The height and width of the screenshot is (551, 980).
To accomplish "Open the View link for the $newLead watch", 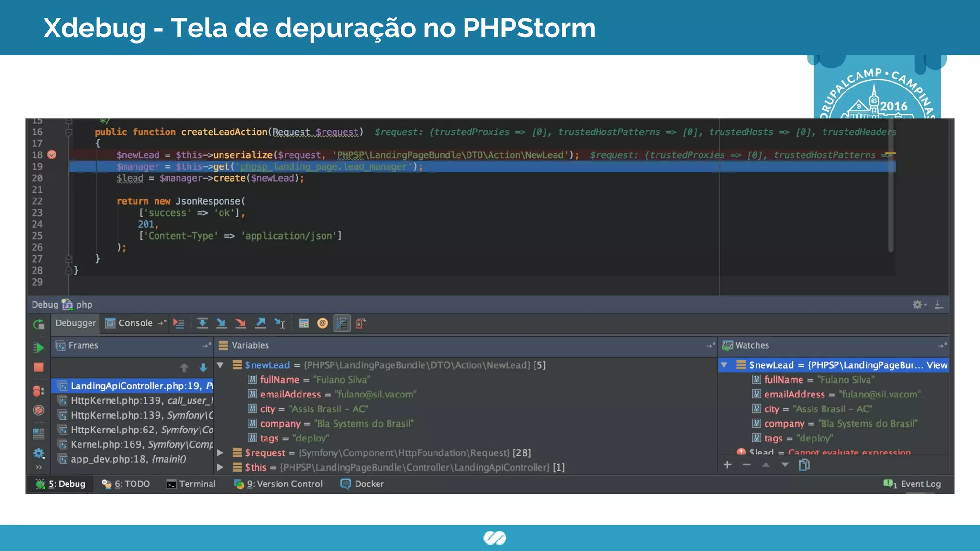I will tap(936, 365).
